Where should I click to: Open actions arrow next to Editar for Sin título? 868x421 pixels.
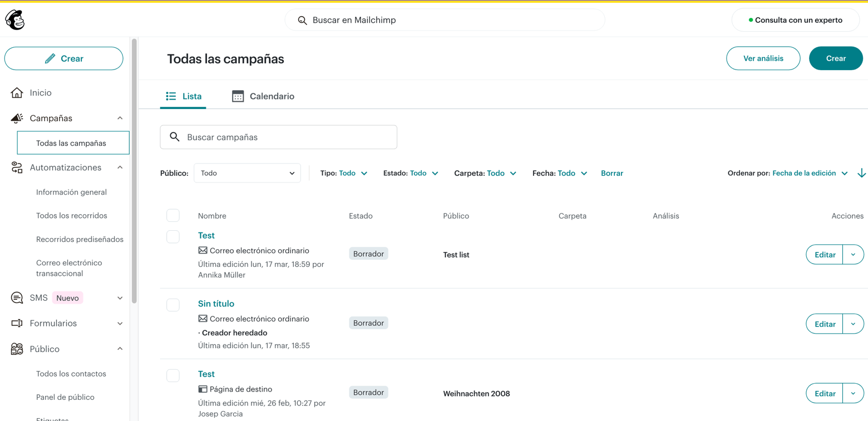tap(853, 324)
